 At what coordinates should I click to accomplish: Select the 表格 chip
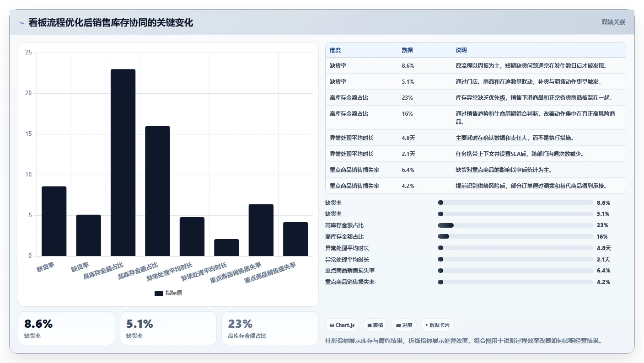[375, 325]
